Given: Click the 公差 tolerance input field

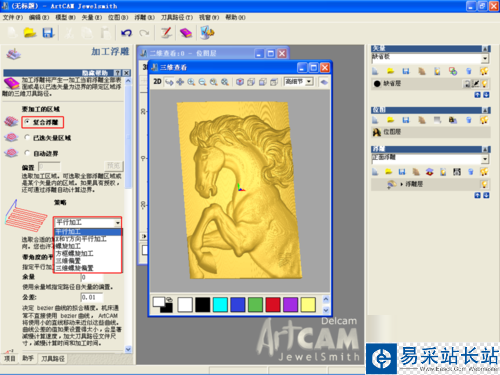Looking at the screenshot, I should [92, 297].
